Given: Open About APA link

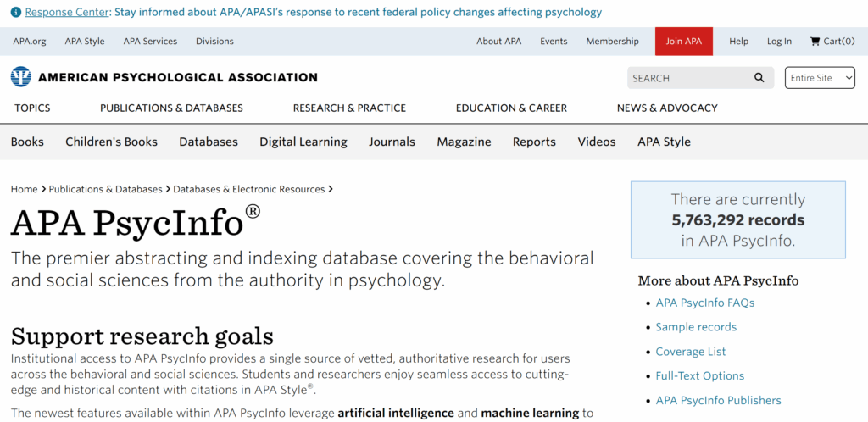Looking at the screenshot, I should pyautogui.click(x=498, y=41).
